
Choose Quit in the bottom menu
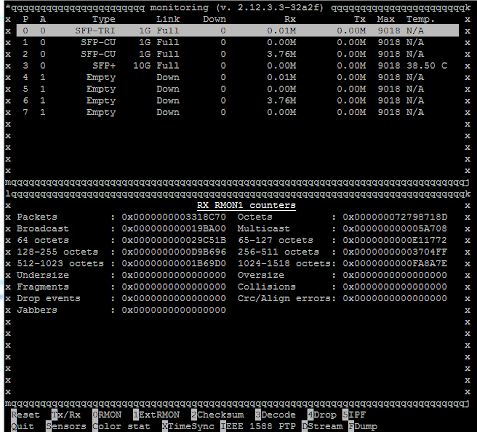click(22, 426)
